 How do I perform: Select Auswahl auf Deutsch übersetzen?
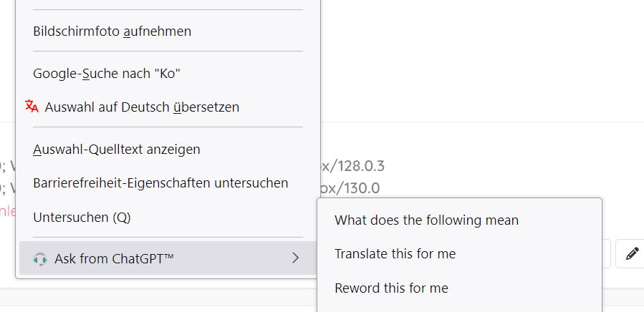(x=142, y=107)
